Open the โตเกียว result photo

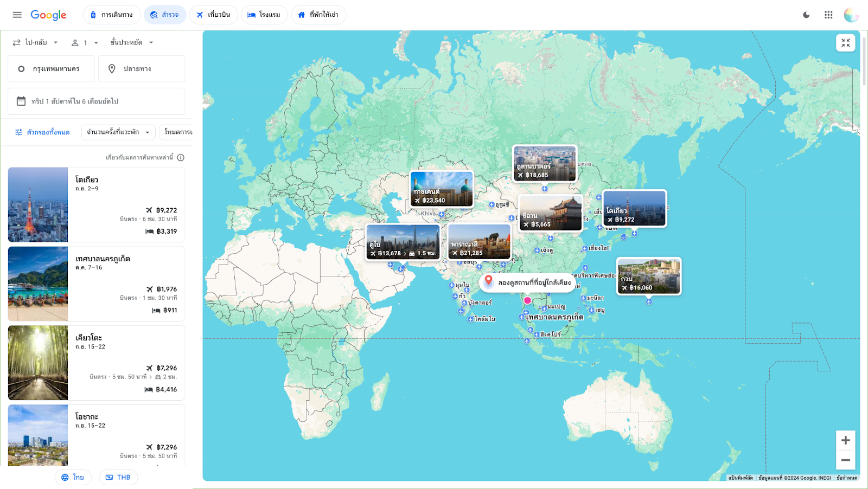(38, 204)
